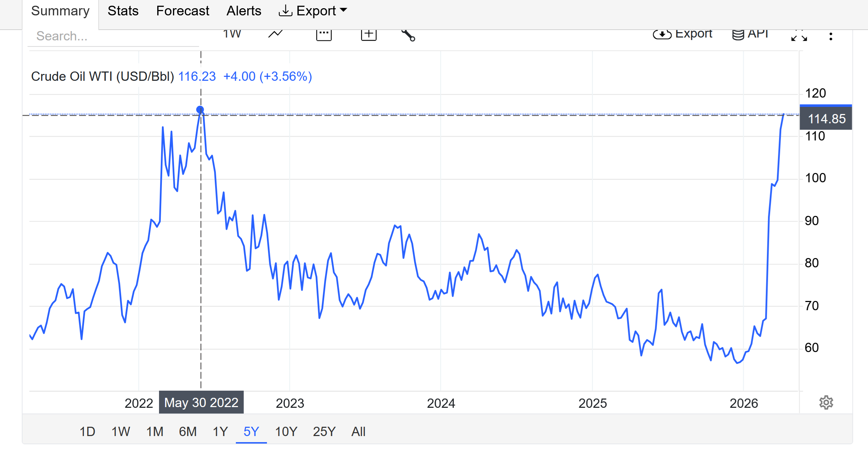Open the chart type line icon
The height and width of the screenshot is (470, 868).
(276, 35)
